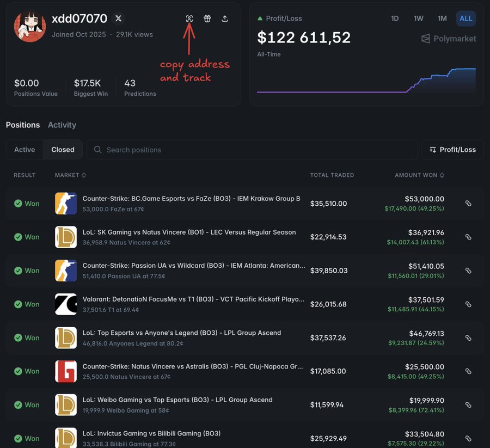
Task: Click the Polymarket logo label
Action: [449, 39]
